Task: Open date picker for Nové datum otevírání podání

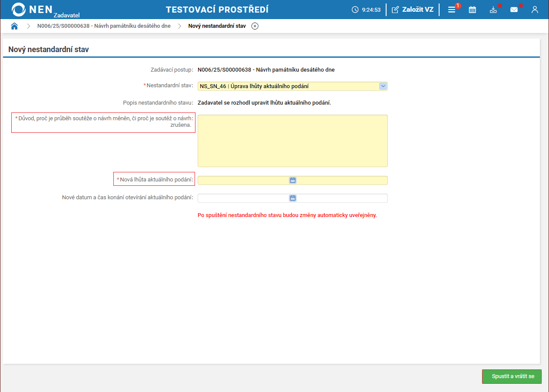Action: [293, 198]
